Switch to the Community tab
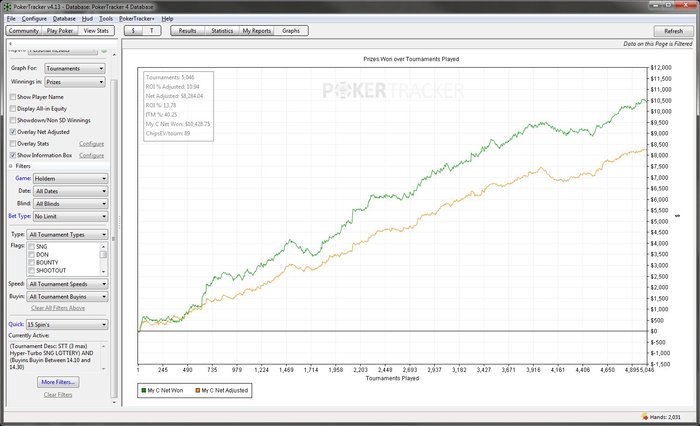 point(24,31)
